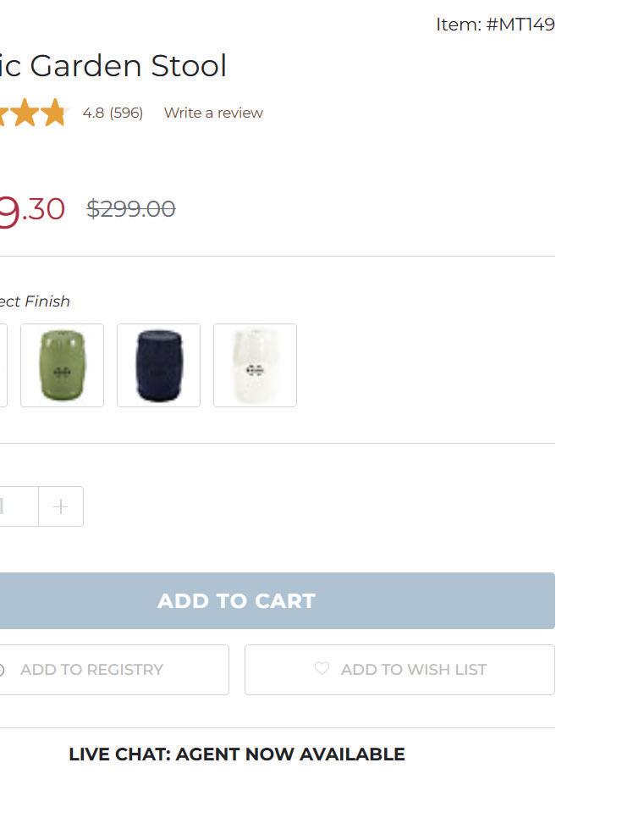Viewport: 633px width, 840px height.
Task: Open live chat with available agent
Action: pyautogui.click(x=237, y=754)
